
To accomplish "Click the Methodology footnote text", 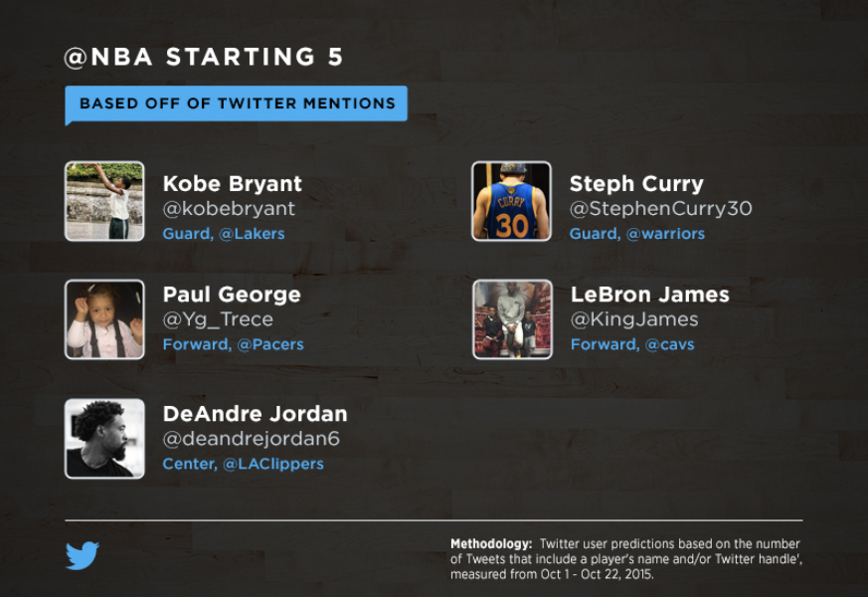I will (x=626, y=559).
